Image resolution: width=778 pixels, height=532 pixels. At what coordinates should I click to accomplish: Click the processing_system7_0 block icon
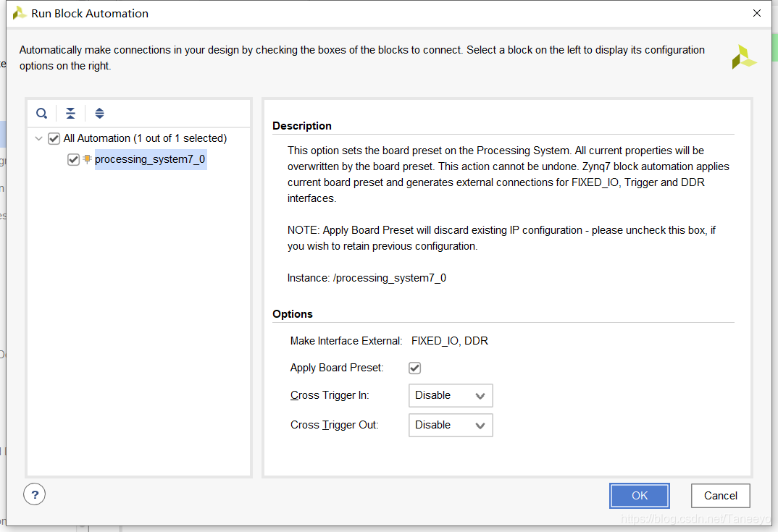click(x=87, y=159)
